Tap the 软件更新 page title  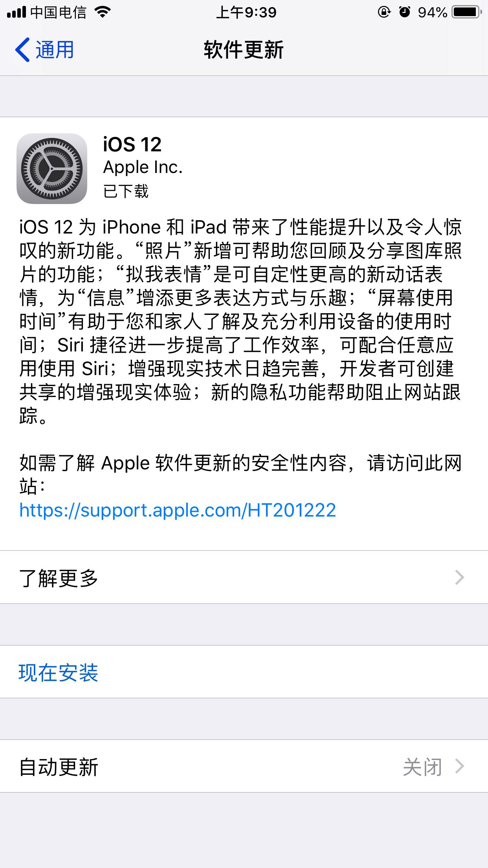point(244,50)
